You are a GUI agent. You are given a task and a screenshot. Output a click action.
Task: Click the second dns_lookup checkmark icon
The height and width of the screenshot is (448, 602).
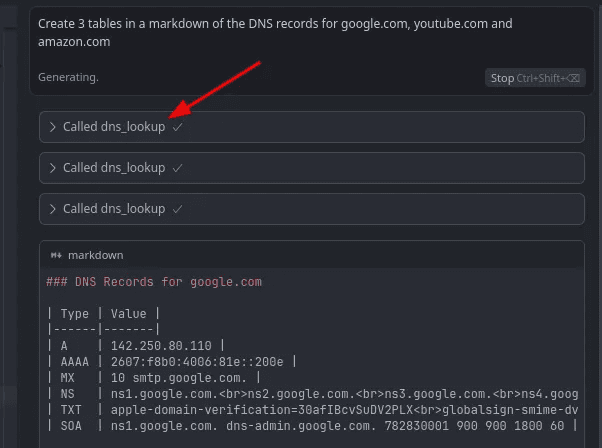point(177,168)
